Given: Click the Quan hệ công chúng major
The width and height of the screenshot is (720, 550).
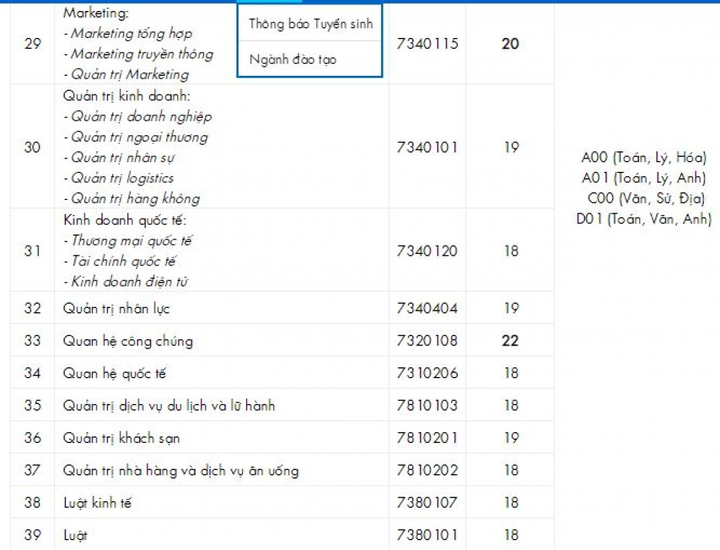Looking at the screenshot, I should click(127, 341).
